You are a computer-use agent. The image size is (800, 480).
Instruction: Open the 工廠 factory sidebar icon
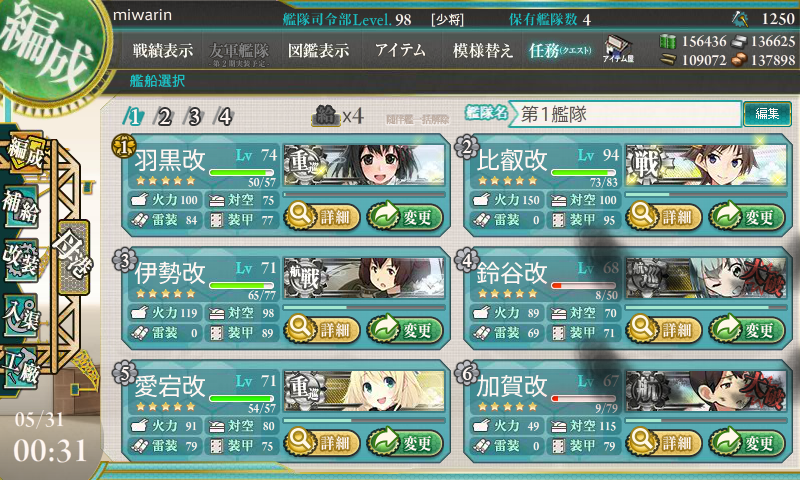pyautogui.click(x=21, y=366)
